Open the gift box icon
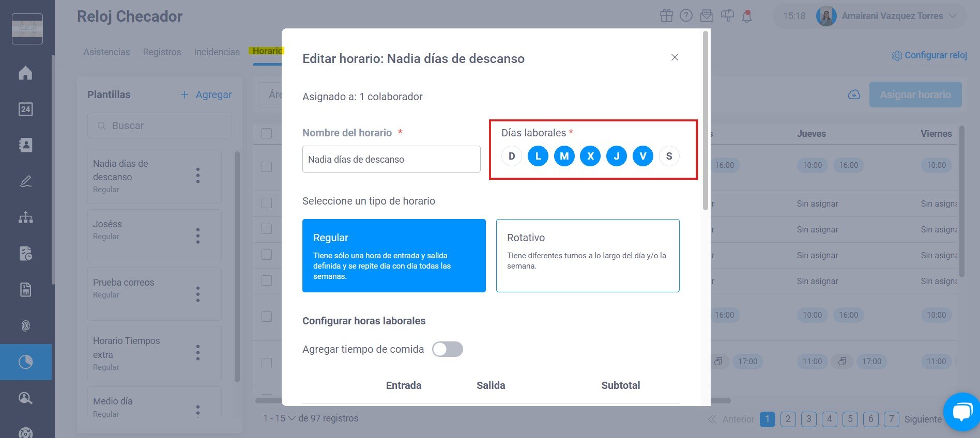This screenshot has height=438, width=980. tap(666, 16)
